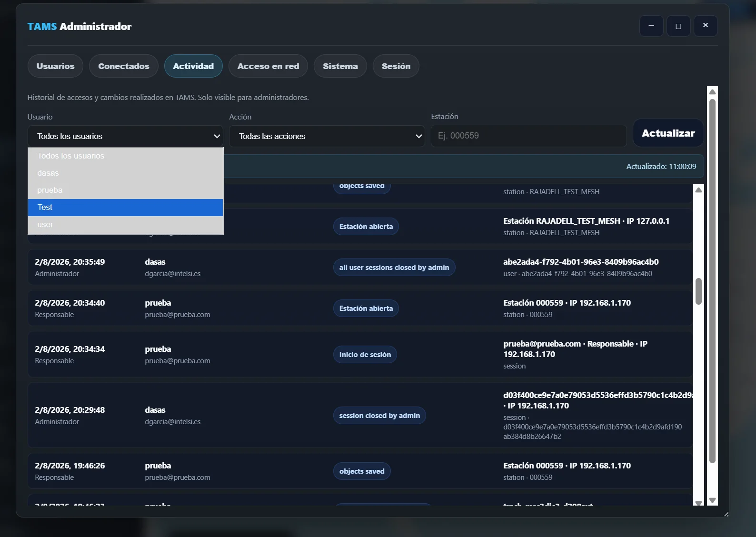Image resolution: width=756 pixels, height=537 pixels.
Task: Focus the Estación filter input field
Action: 529,136
